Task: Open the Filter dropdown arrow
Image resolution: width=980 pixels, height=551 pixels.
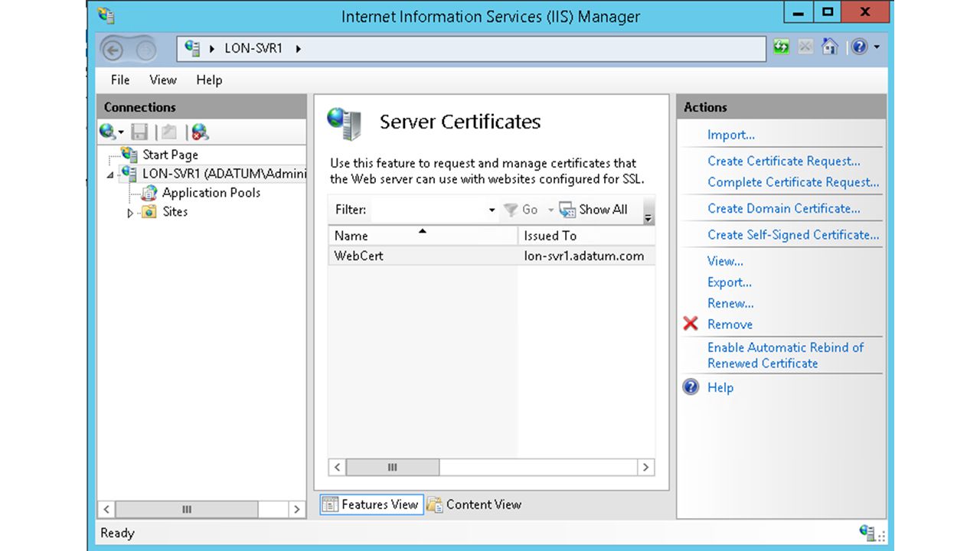Action: pyautogui.click(x=492, y=210)
